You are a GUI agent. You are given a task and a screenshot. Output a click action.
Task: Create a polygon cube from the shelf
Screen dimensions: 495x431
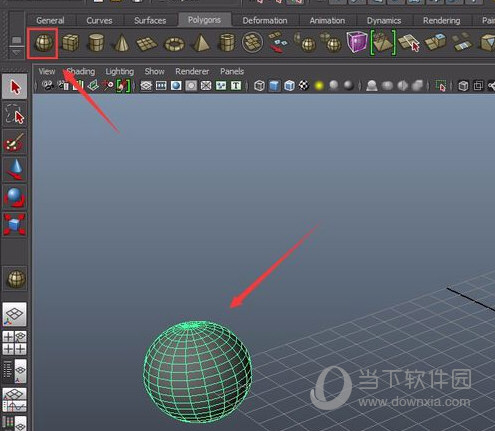click(70, 43)
